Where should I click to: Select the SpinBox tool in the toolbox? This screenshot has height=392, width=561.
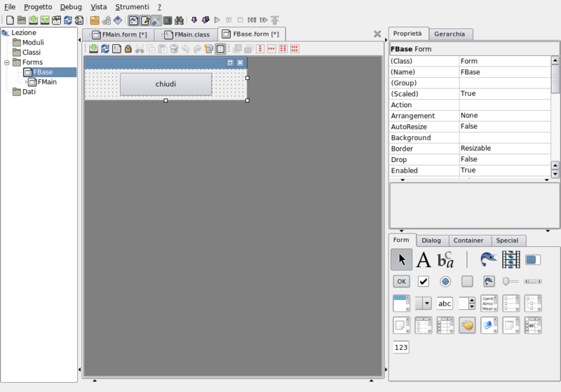coord(467,304)
